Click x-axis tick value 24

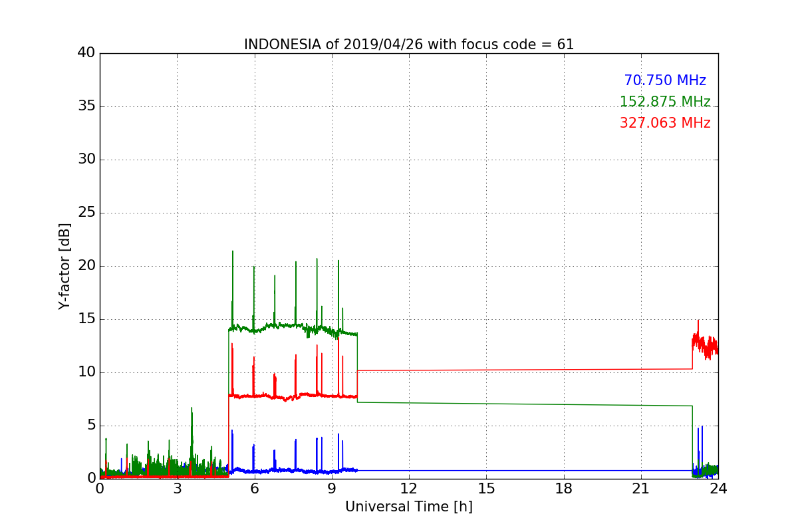[x=718, y=489]
